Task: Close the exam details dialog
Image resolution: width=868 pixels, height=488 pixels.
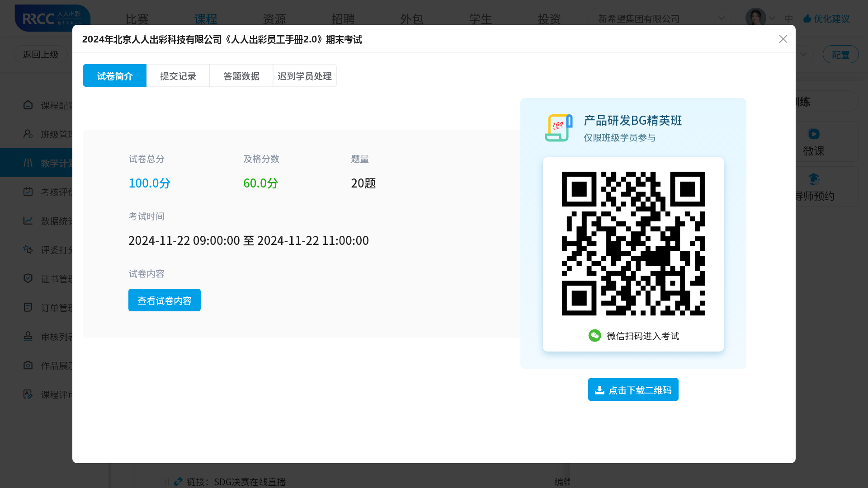Action: point(783,39)
